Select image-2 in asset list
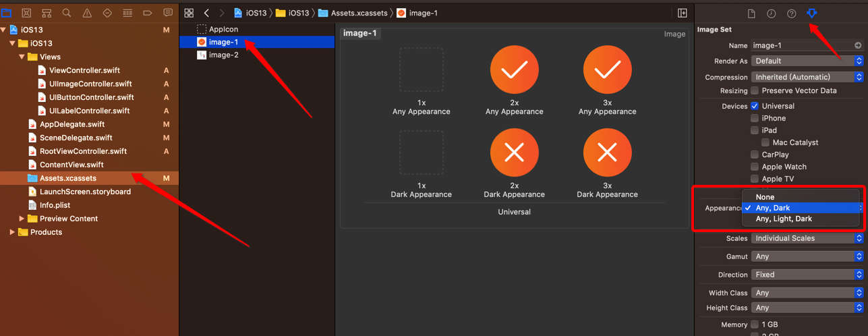 coord(223,55)
